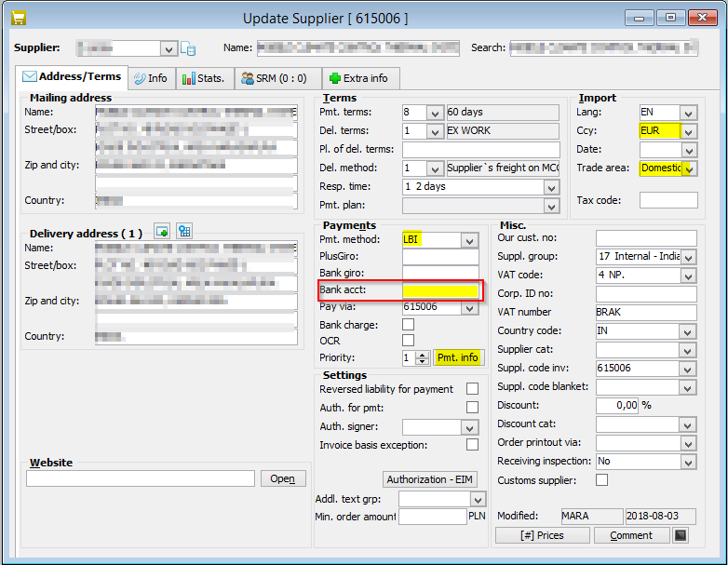The image size is (728, 565).
Task: Switch to the SRM (0 : 0) tab
Action: click(275, 78)
